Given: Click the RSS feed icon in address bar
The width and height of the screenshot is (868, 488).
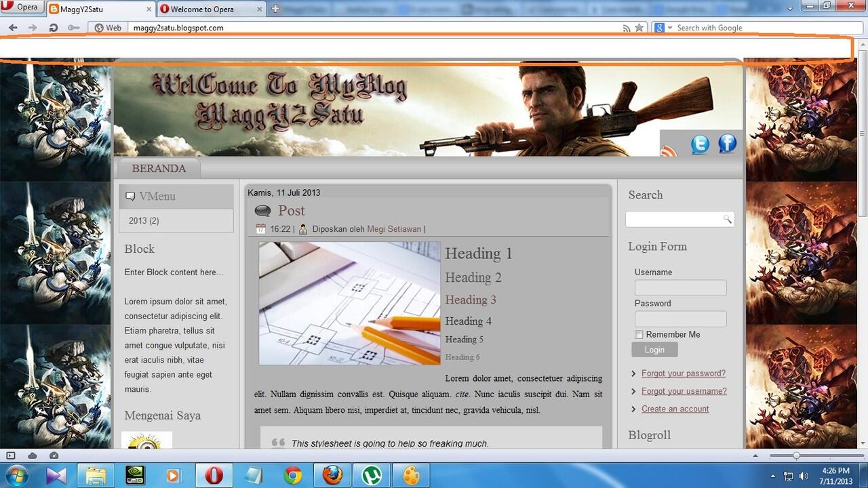Looking at the screenshot, I should [627, 28].
